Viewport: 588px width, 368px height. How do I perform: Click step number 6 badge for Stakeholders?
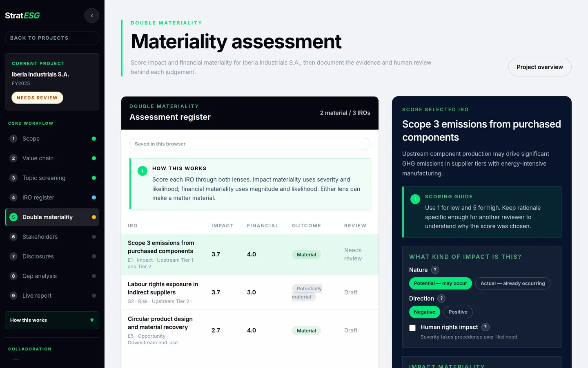(x=13, y=237)
